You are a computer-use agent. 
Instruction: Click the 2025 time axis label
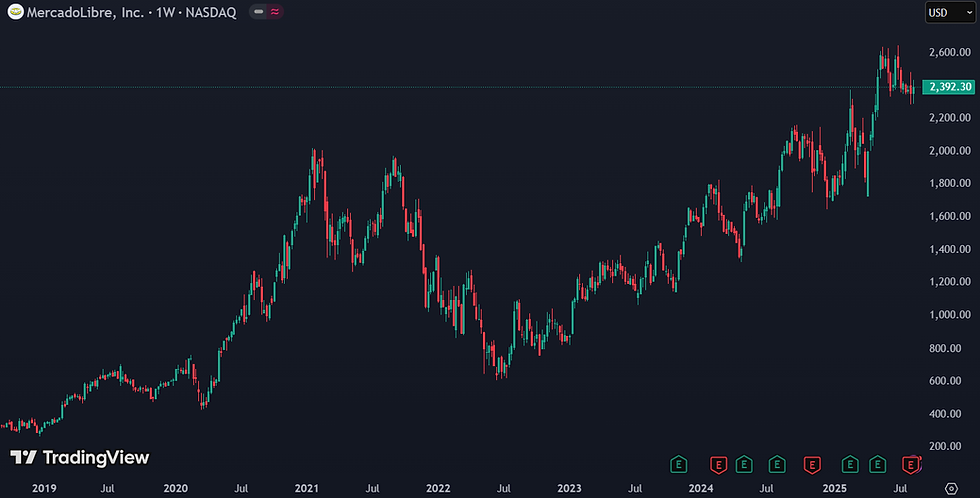coord(834,488)
